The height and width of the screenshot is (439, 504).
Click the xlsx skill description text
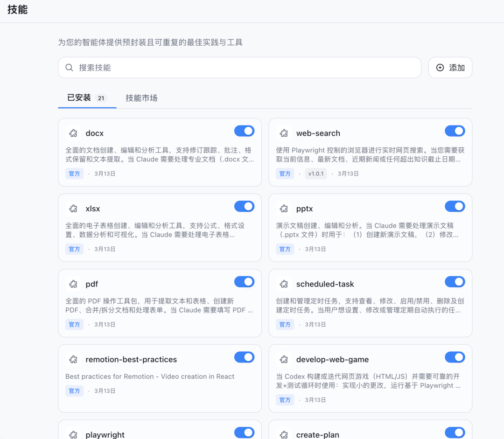coord(155,230)
